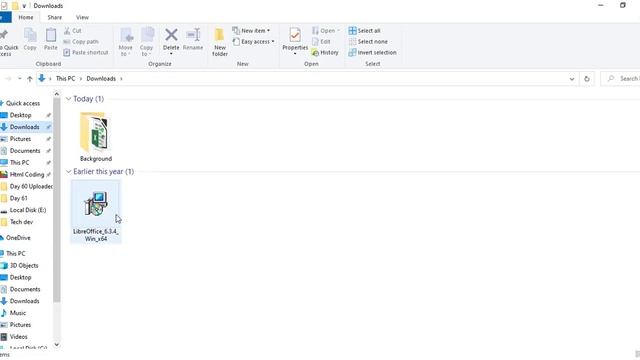Open the Html Coding folder in sidebar

tap(26, 175)
